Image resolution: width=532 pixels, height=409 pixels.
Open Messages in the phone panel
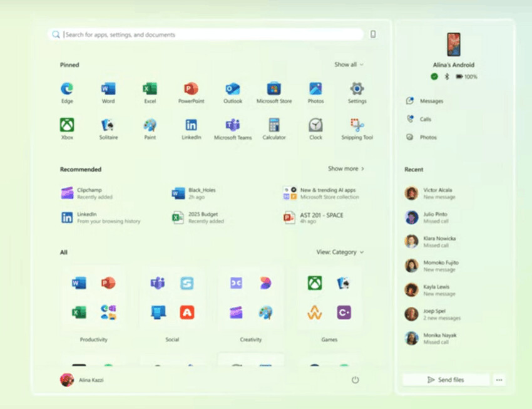(424, 101)
